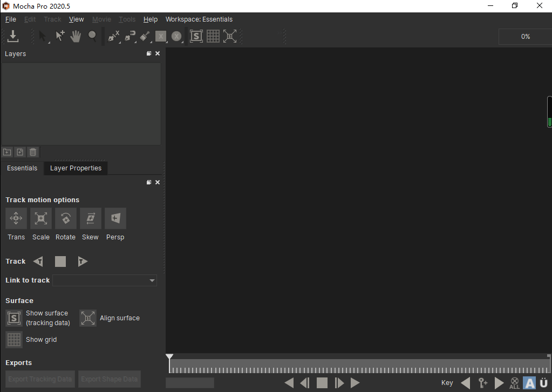The width and height of the screenshot is (552, 392).
Task: Click the 0% progress bar
Action: [525, 37]
